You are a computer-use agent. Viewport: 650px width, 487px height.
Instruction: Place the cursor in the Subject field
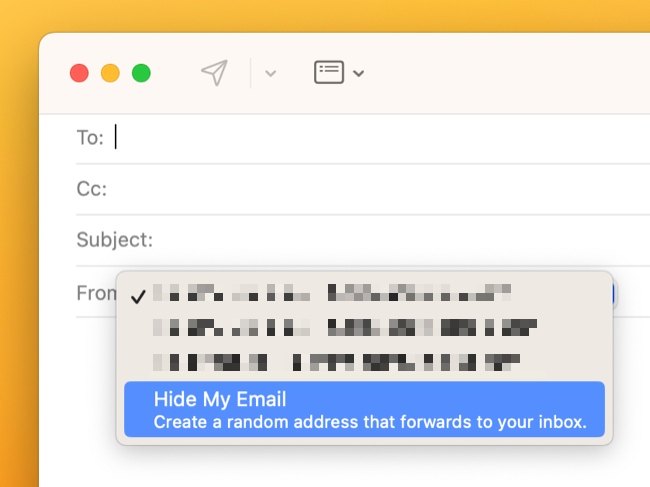pyautogui.click(x=400, y=240)
